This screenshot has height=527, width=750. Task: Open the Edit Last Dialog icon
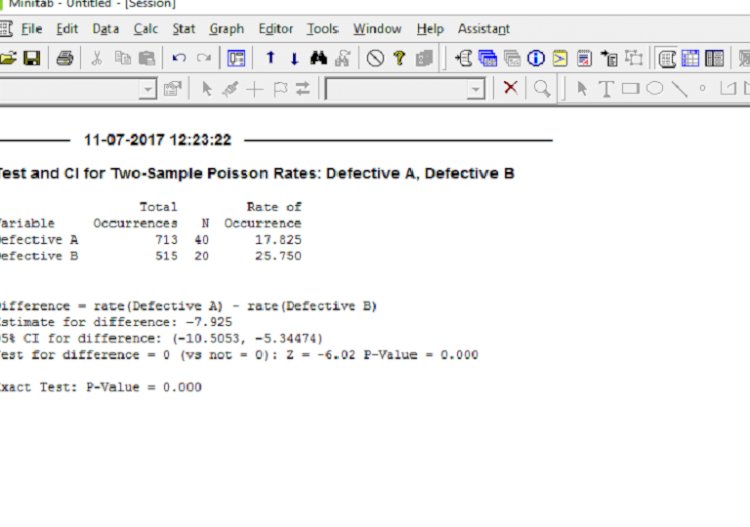coord(236,58)
